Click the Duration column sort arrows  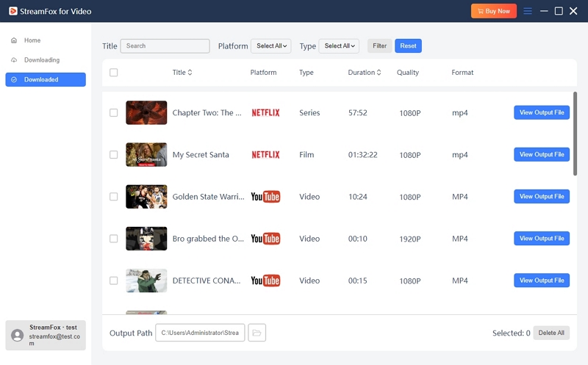[379, 72]
